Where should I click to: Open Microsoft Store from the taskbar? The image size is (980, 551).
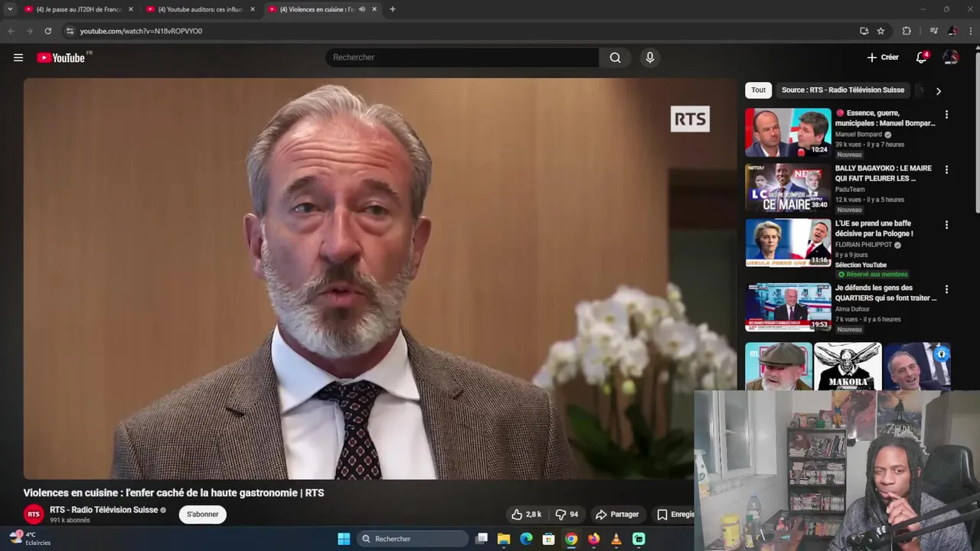click(548, 539)
